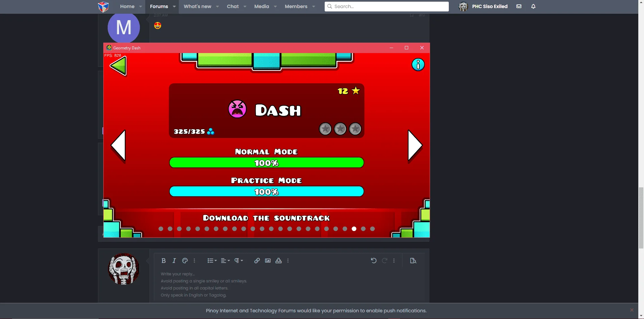Open the alignment dropdown in editor
This screenshot has width=644, height=319.
click(x=225, y=261)
